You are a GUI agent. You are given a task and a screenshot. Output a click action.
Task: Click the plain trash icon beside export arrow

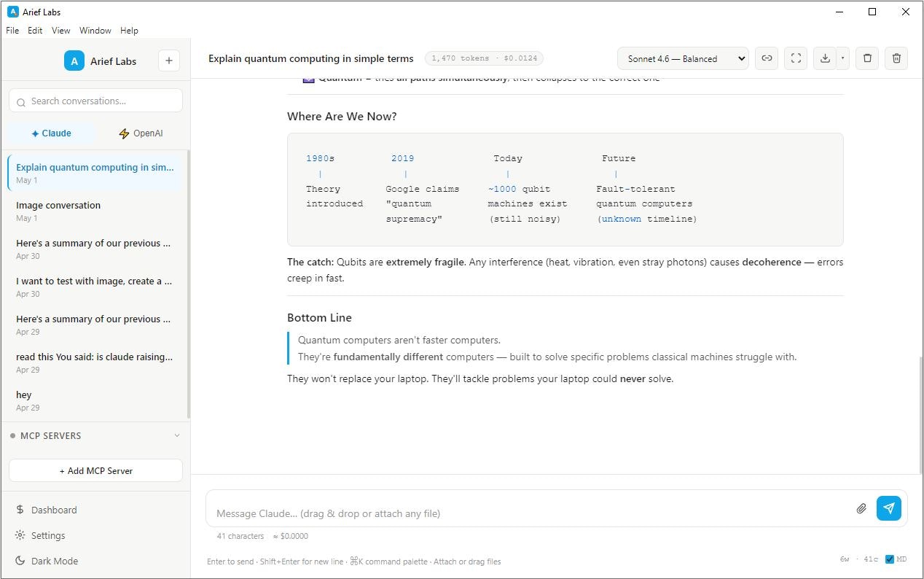(x=867, y=58)
